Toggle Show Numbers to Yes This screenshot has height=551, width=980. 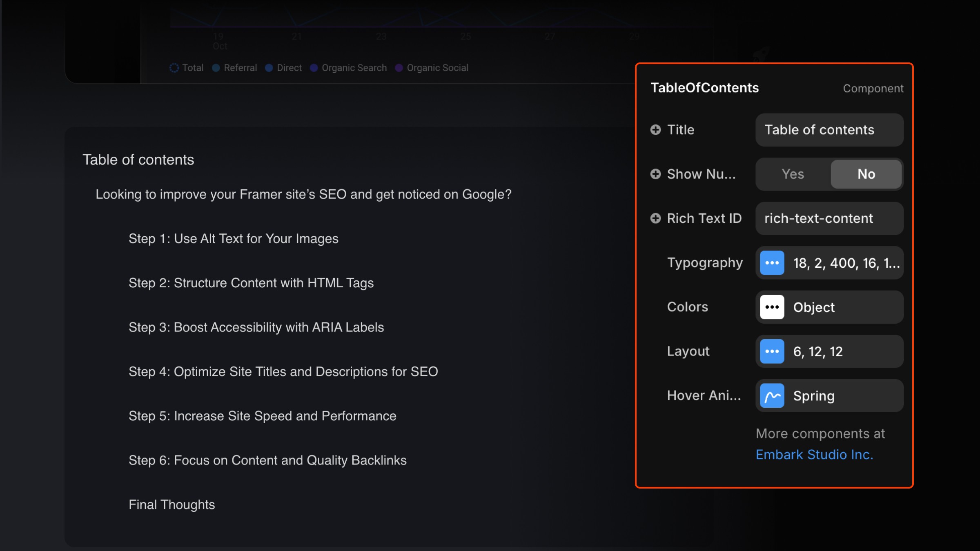point(792,173)
